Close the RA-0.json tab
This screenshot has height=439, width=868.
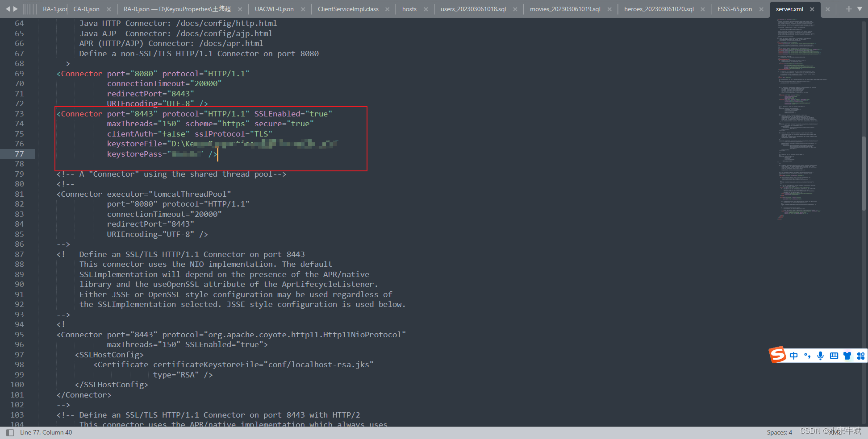click(240, 9)
